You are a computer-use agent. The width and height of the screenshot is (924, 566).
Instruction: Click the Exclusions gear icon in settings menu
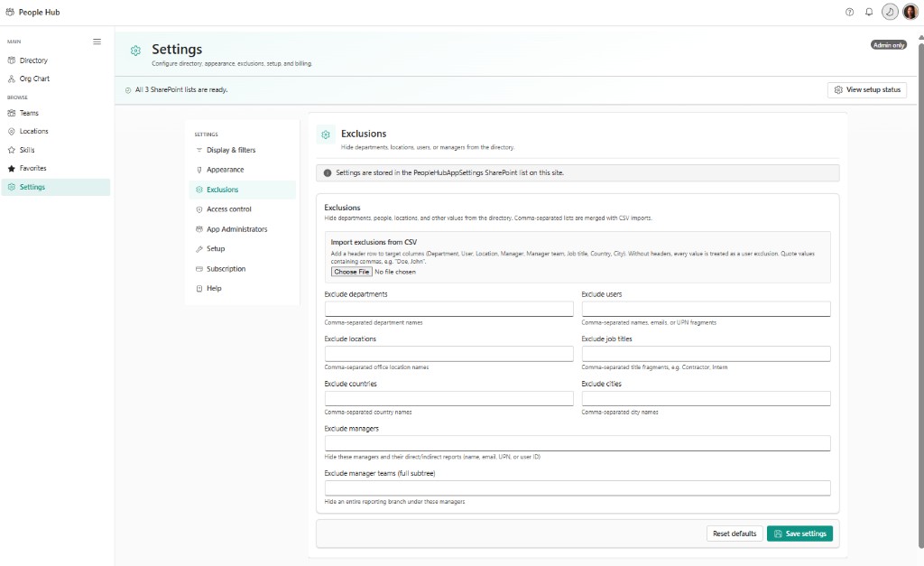[199, 190]
